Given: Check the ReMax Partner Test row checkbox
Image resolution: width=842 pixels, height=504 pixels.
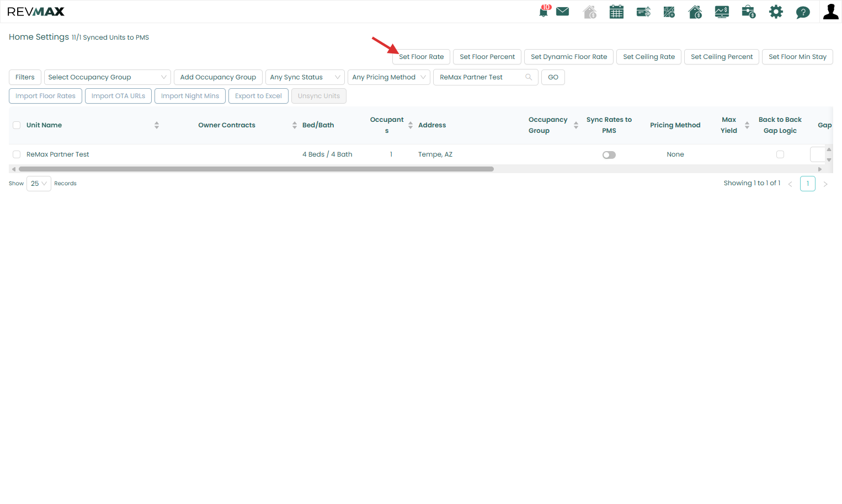Looking at the screenshot, I should click(17, 154).
